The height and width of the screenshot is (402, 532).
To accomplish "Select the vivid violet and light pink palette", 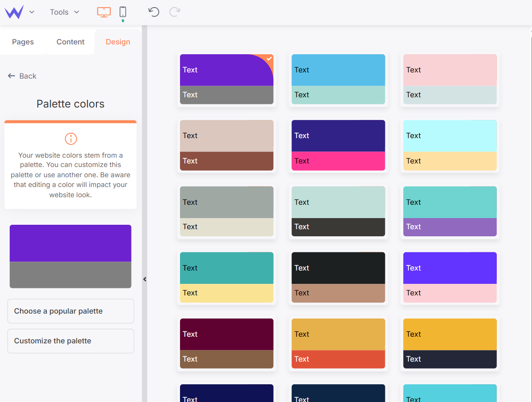I will 450,277.
